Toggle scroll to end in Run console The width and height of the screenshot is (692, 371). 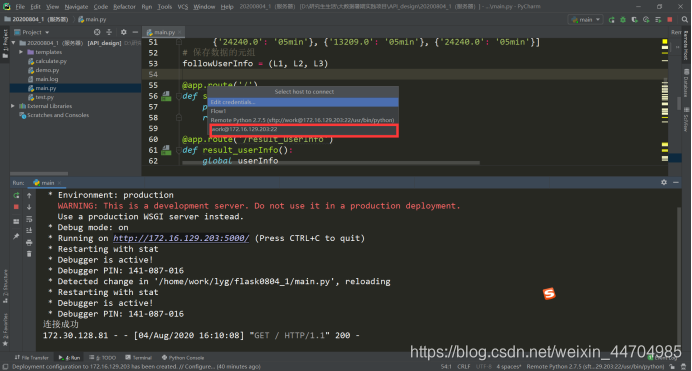[29, 230]
